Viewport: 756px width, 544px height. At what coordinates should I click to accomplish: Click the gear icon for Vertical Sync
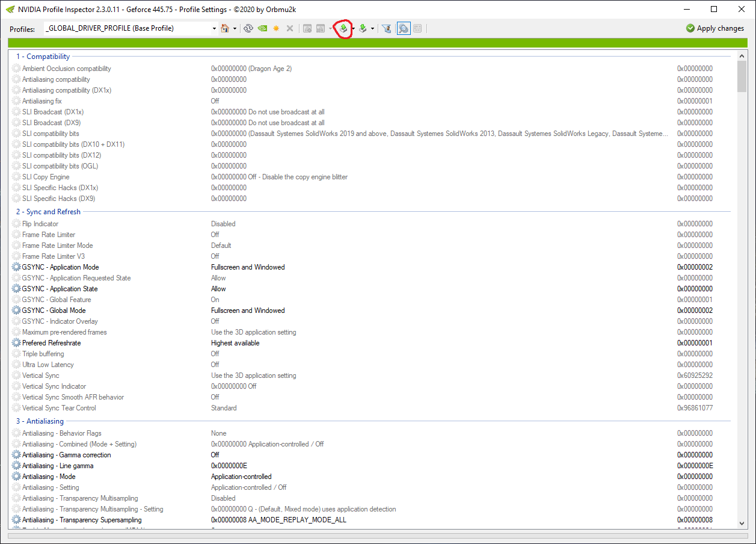coord(16,376)
